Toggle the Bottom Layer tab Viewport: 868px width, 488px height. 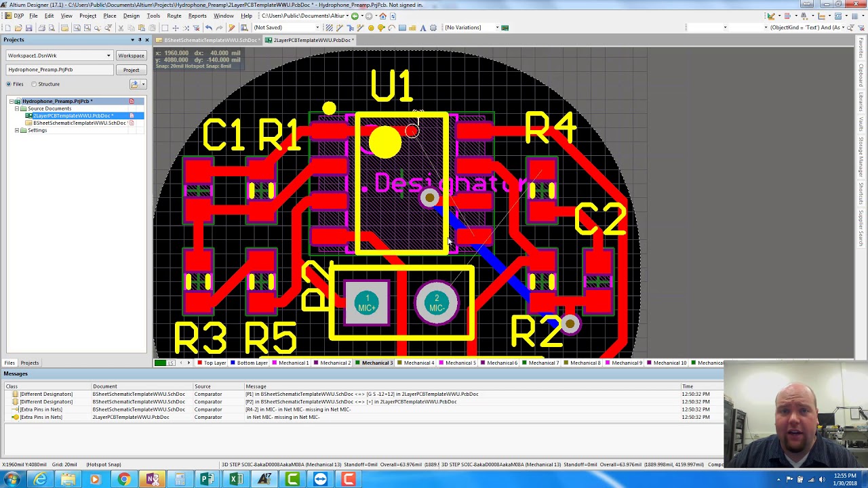(249, 363)
